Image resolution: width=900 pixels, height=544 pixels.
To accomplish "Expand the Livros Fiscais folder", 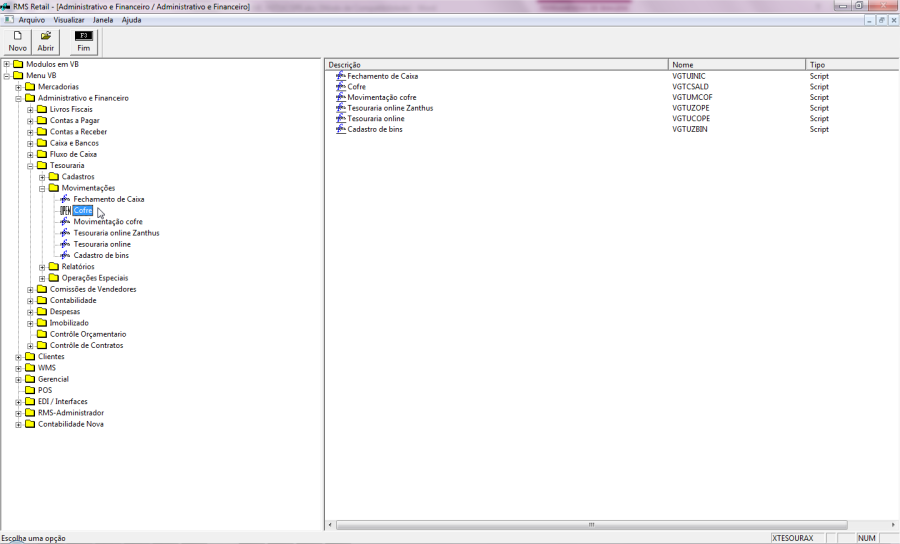I will [30, 110].
